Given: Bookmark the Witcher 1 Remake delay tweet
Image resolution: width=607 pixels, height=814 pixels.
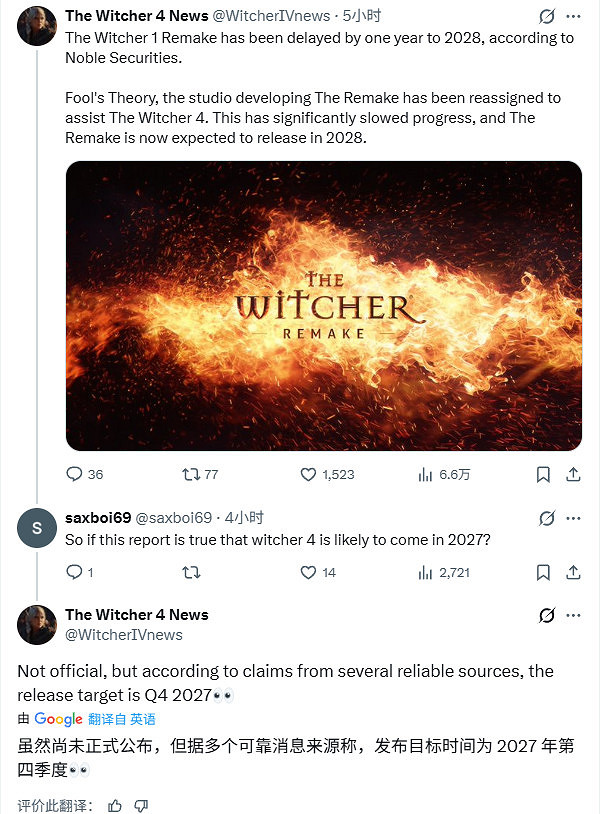Looking at the screenshot, I should point(543,474).
